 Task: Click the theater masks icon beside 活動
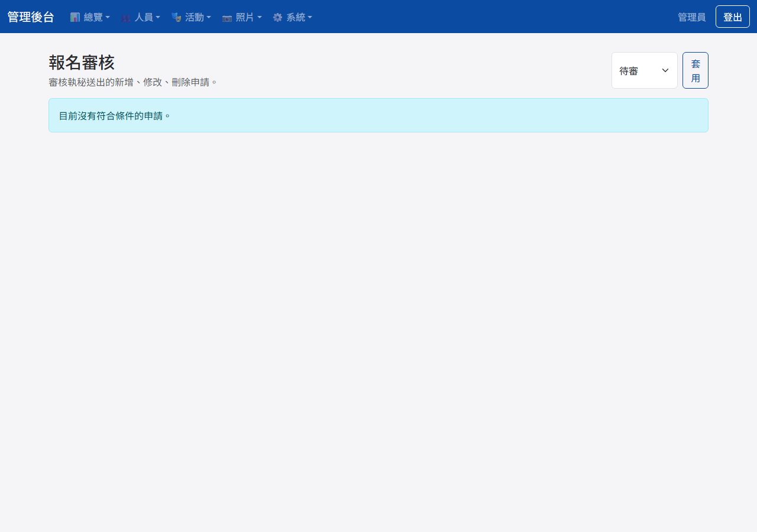point(176,17)
